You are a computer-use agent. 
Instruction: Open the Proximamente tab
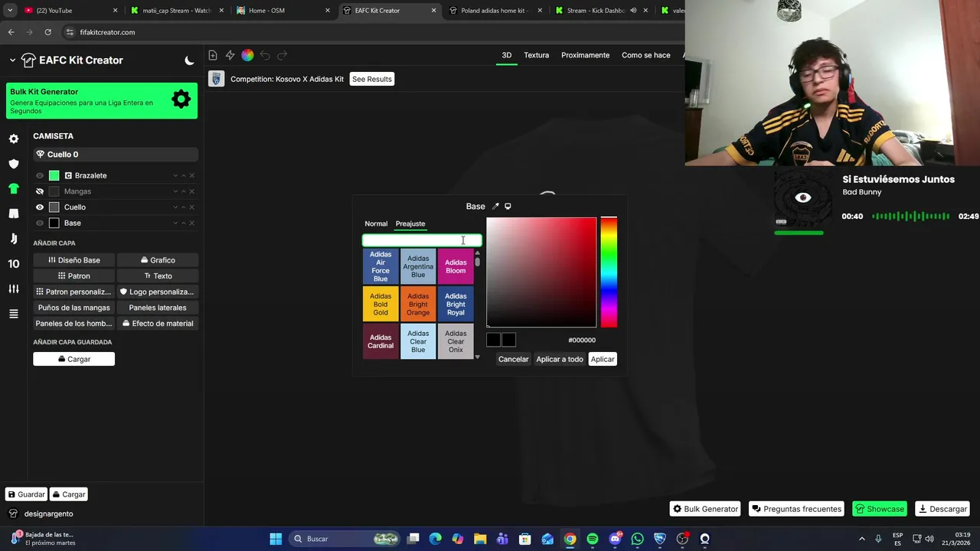coord(585,55)
